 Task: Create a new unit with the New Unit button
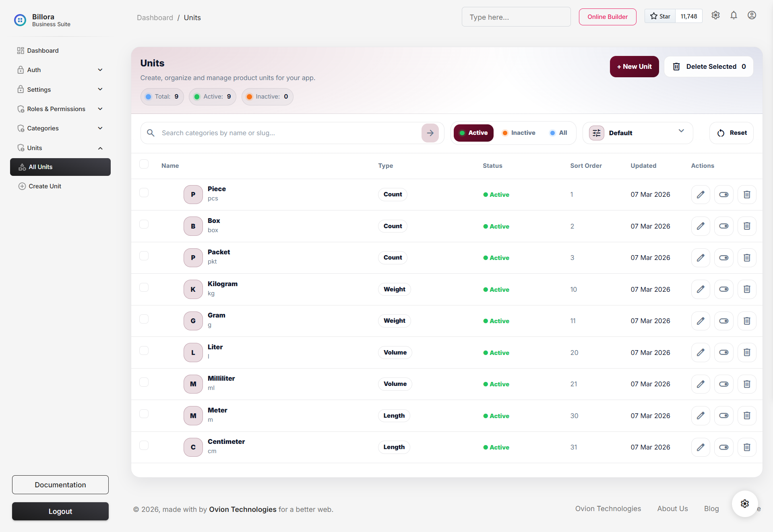coord(634,66)
